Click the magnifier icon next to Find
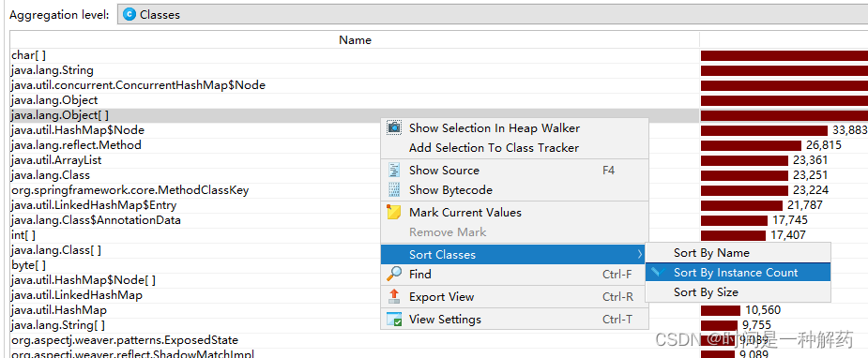 click(x=393, y=274)
